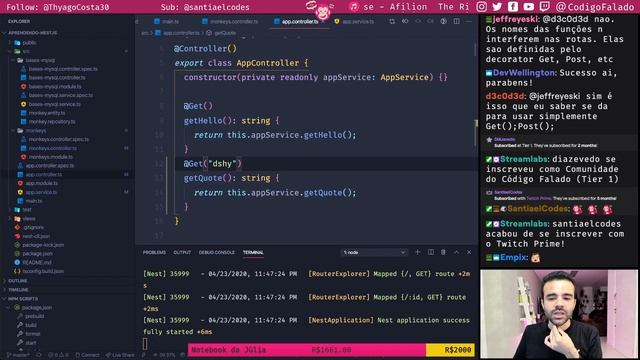Click the git branch master status item

17,355
